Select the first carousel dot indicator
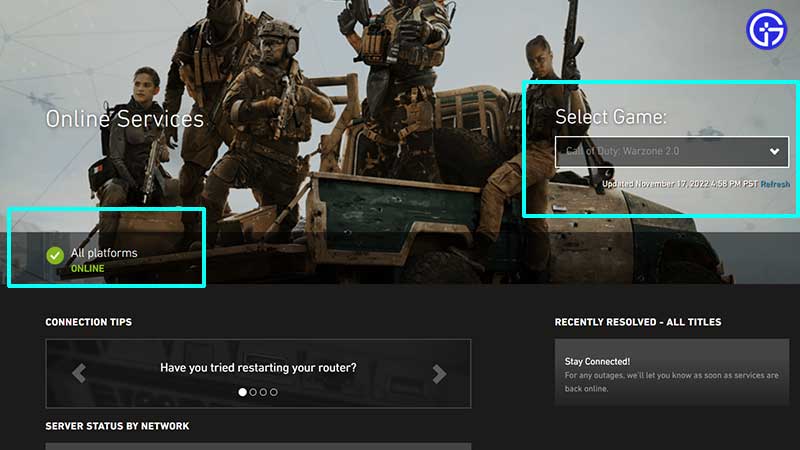This screenshot has width=800, height=450. click(242, 392)
